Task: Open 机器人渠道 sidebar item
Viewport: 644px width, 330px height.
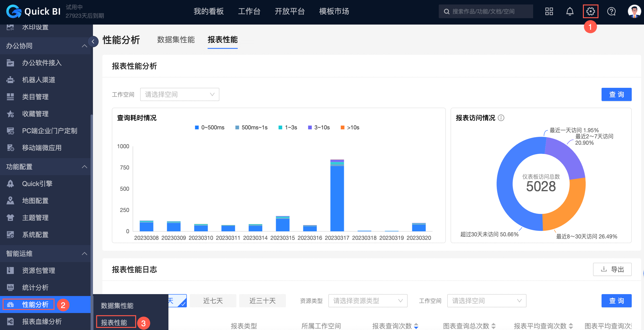Action: (45, 80)
